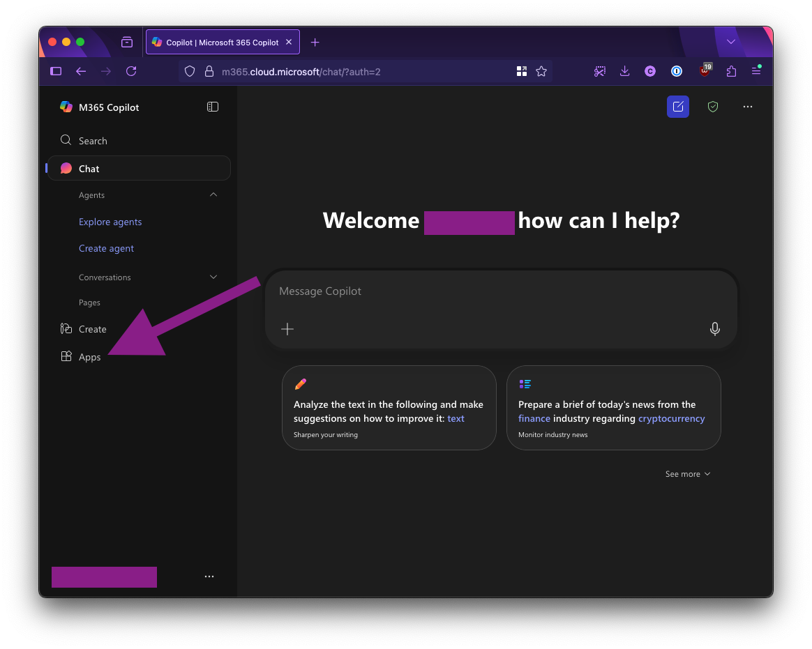Open the QR/grid icon in address bar

[x=522, y=71]
